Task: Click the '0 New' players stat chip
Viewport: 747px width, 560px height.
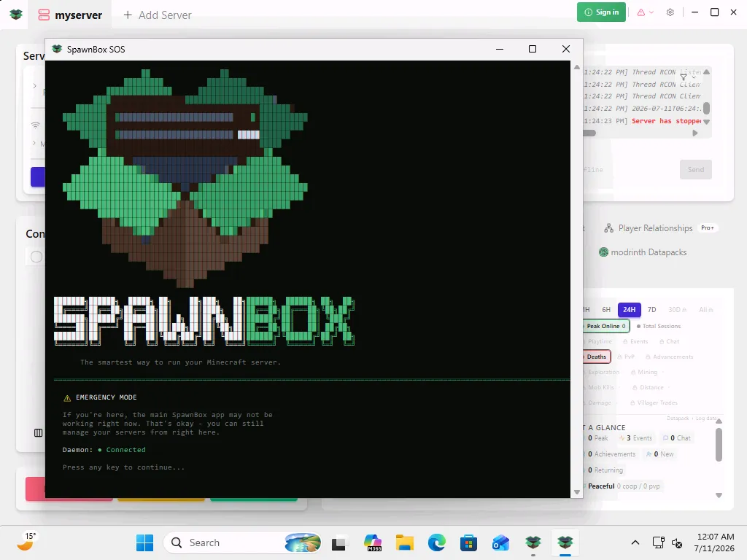Action: 659,454
